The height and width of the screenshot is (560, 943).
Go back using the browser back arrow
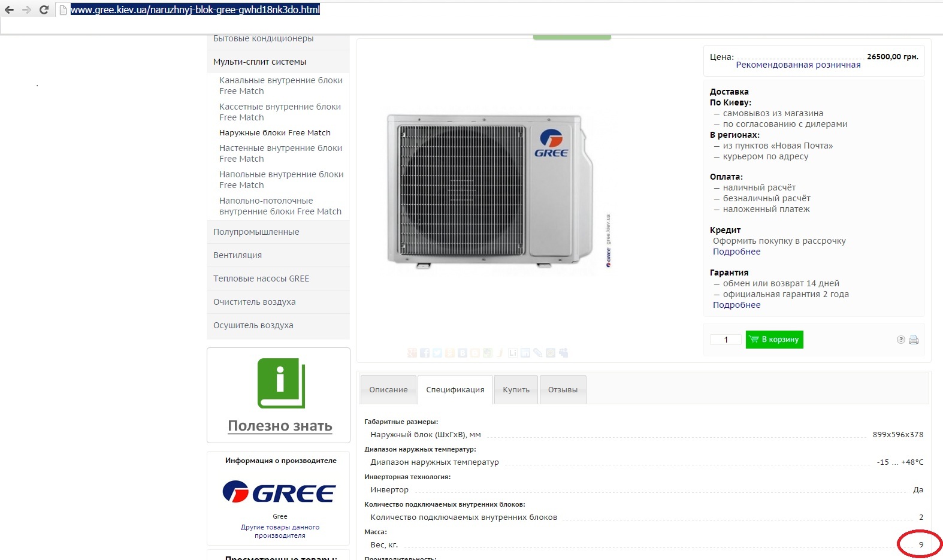click(x=9, y=10)
